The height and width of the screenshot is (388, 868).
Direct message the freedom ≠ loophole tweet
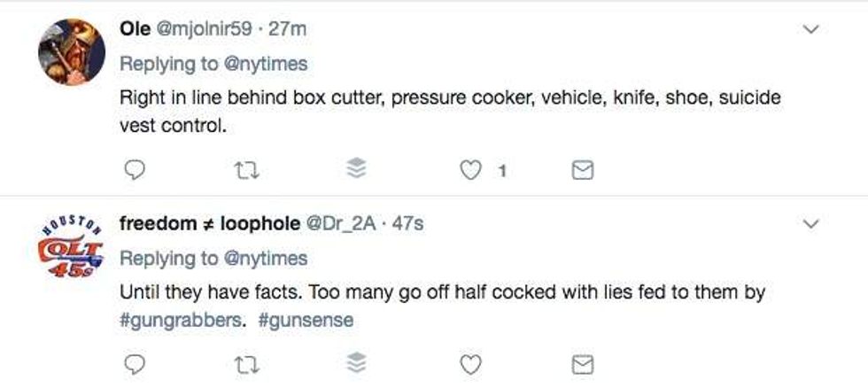click(582, 364)
